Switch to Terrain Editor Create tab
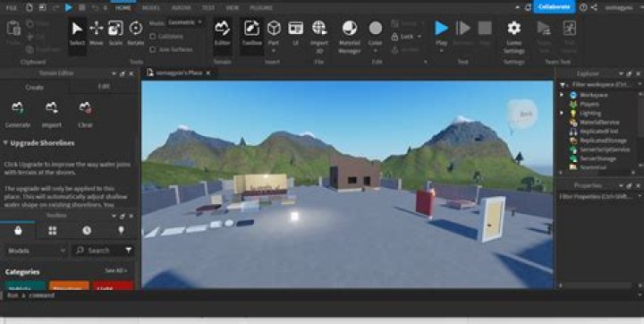This screenshot has height=324, width=644. click(35, 87)
